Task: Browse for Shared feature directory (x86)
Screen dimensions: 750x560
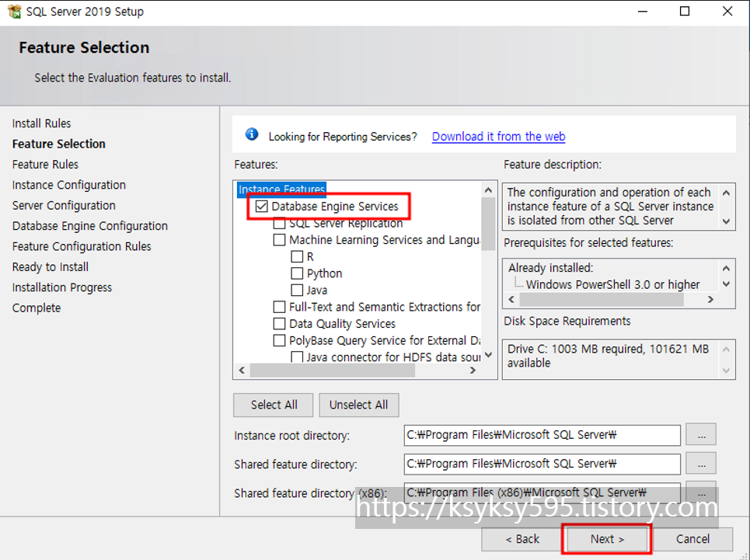Action: pyautogui.click(x=701, y=492)
